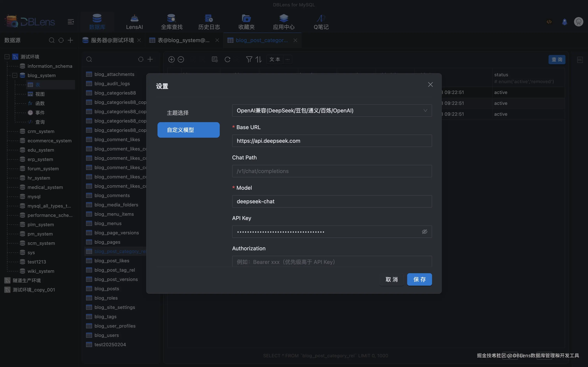Click the 保存 save button
The width and height of the screenshot is (588, 367).
[419, 279]
